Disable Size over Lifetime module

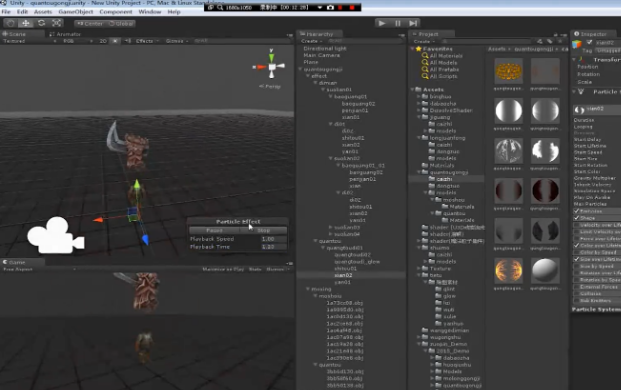click(x=576, y=259)
